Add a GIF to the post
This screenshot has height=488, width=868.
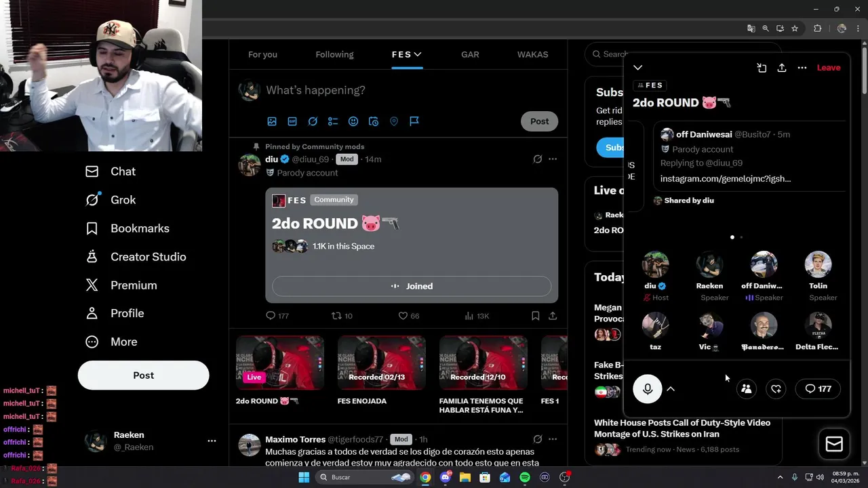tap(292, 121)
